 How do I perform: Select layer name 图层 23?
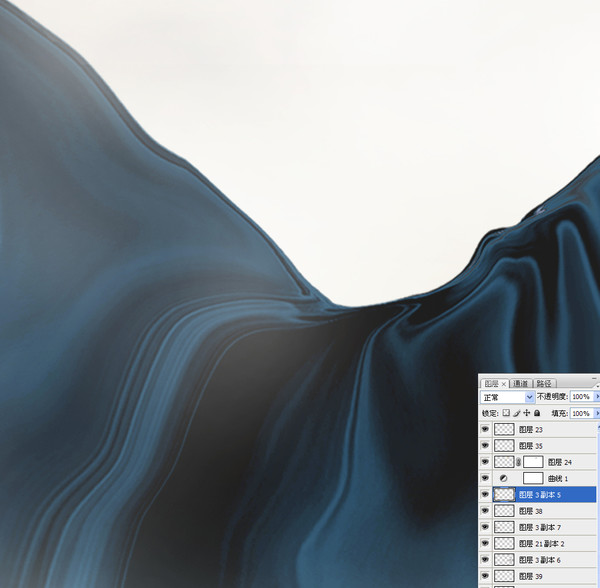coord(531,430)
